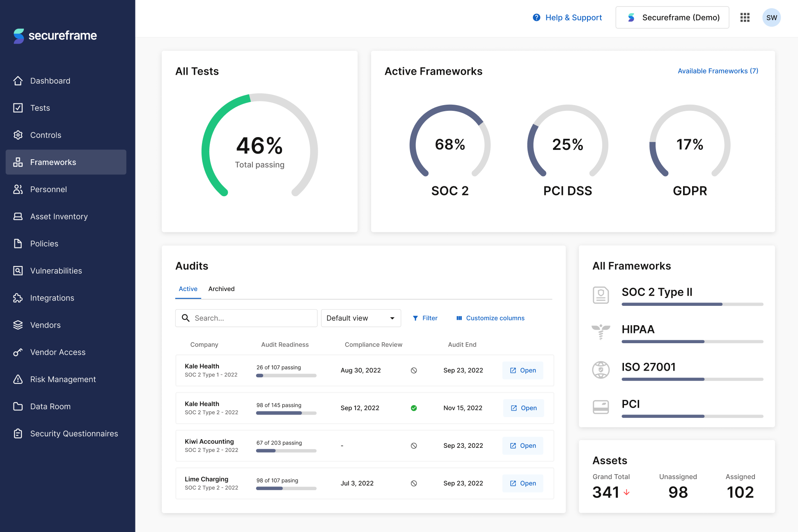Image resolution: width=798 pixels, height=532 pixels.
Task: Click the Vendor Access key icon
Action: pyautogui.click(x=18, y=352)
